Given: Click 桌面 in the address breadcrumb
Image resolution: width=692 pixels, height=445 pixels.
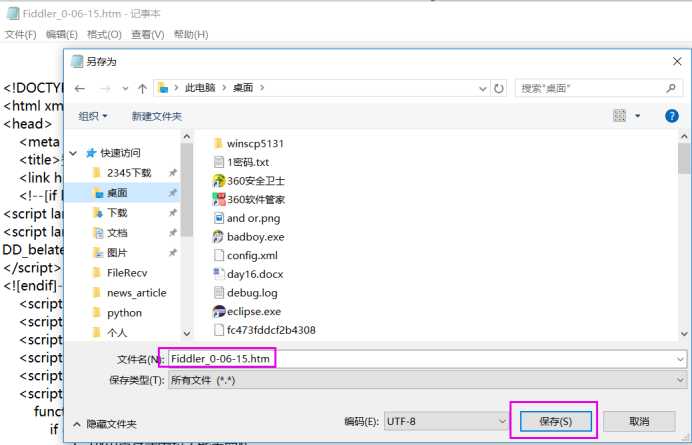Looking at the screenshot, I should point(243,87).
